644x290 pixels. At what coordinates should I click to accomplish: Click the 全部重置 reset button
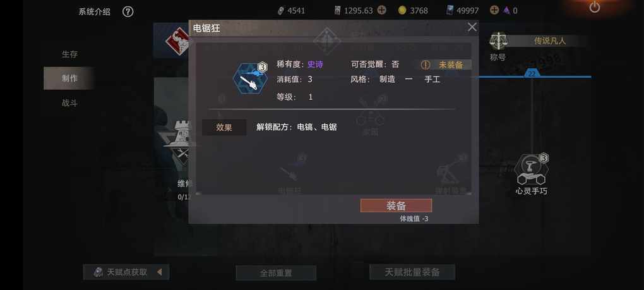click(x=275, y=273)
